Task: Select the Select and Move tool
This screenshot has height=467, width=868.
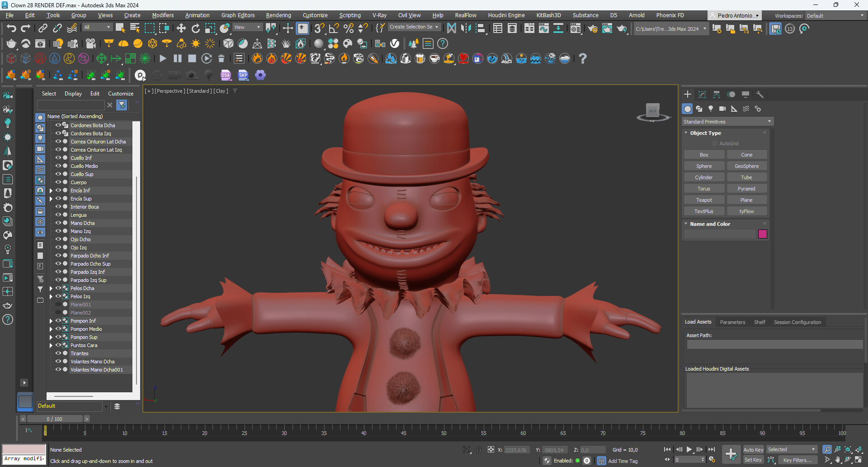Action: [x=181, y=28]
